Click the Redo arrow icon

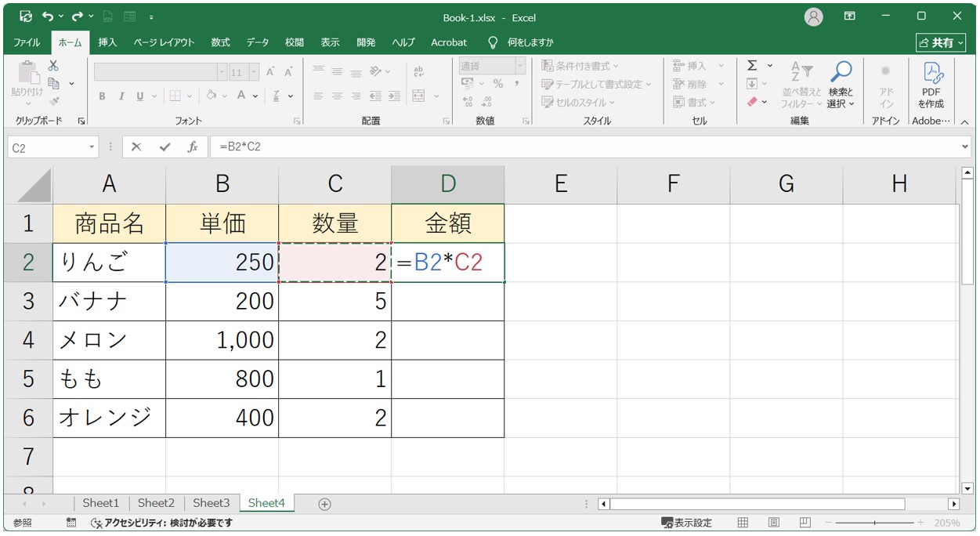point(77,16)
